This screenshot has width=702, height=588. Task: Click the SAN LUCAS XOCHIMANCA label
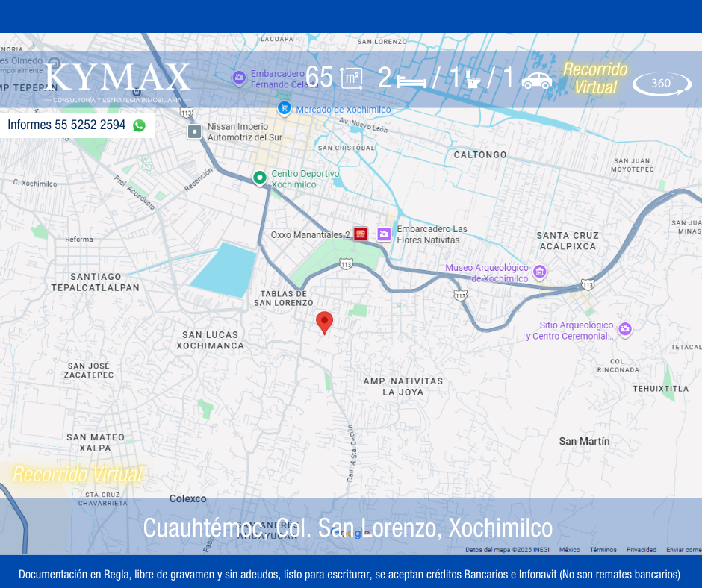pyautogui.click(x=210, y=340)
